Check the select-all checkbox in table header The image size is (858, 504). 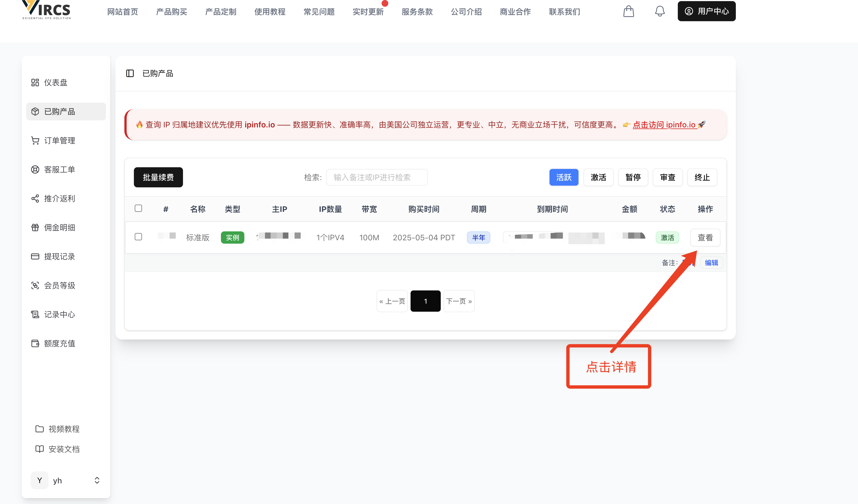tap(138, 208)
